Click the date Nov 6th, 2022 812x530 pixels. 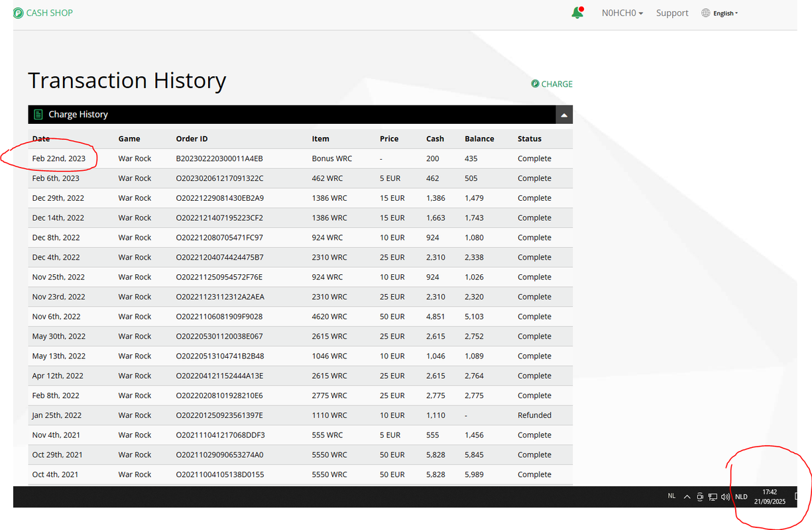click(x=56, y=317)
